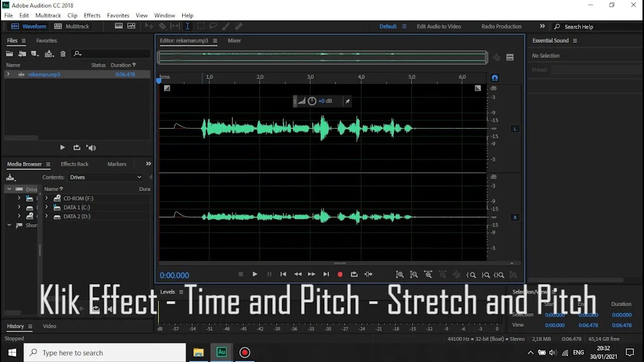The image size is (644, 362).
Task: Toggle Loop Playback in transport
Action: click(354, 275)
